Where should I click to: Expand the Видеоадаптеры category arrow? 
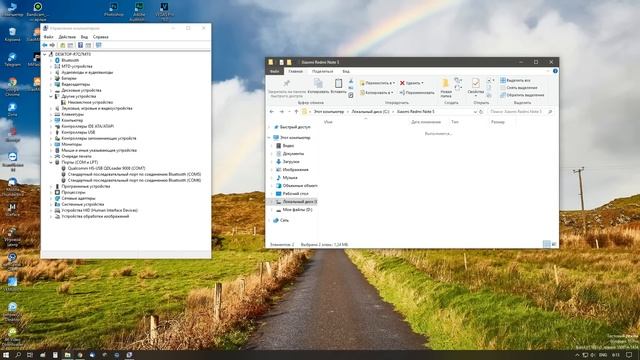pos(51,84)
